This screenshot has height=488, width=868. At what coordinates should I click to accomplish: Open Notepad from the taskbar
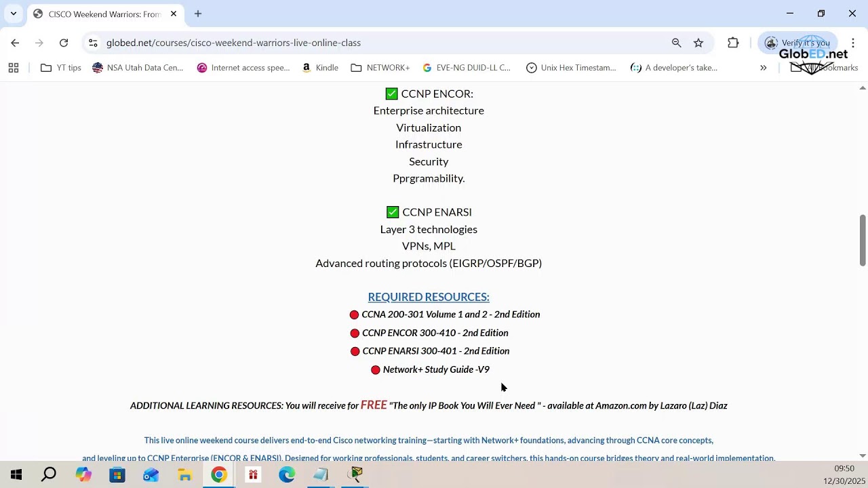(321, 475)
